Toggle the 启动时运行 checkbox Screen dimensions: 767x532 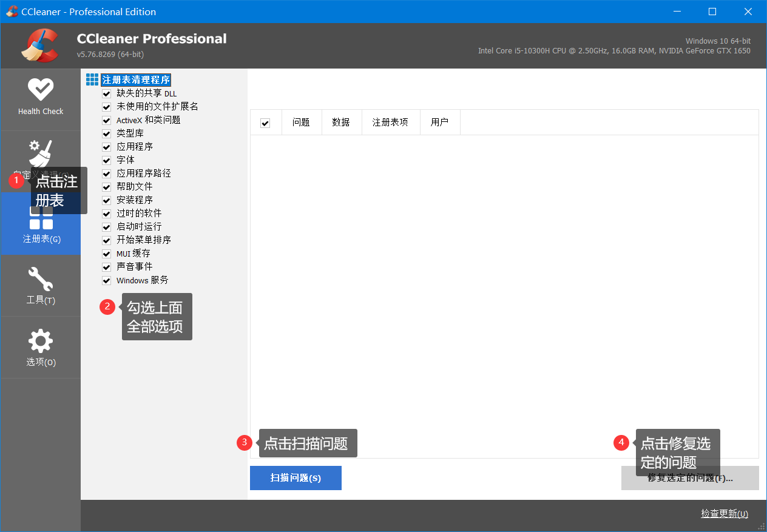[x=107, y=227]
